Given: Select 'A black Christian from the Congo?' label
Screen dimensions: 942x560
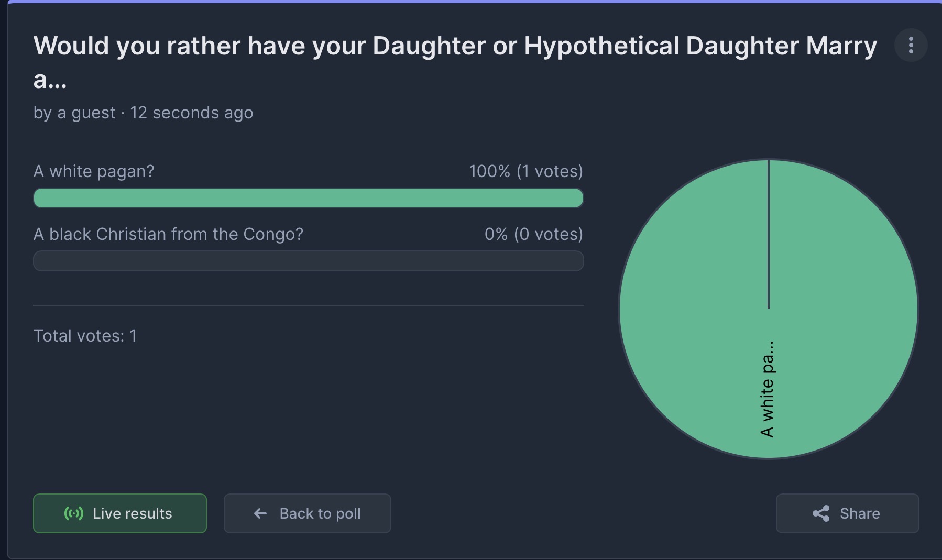Looking at the screenshot, I should 168,234.
